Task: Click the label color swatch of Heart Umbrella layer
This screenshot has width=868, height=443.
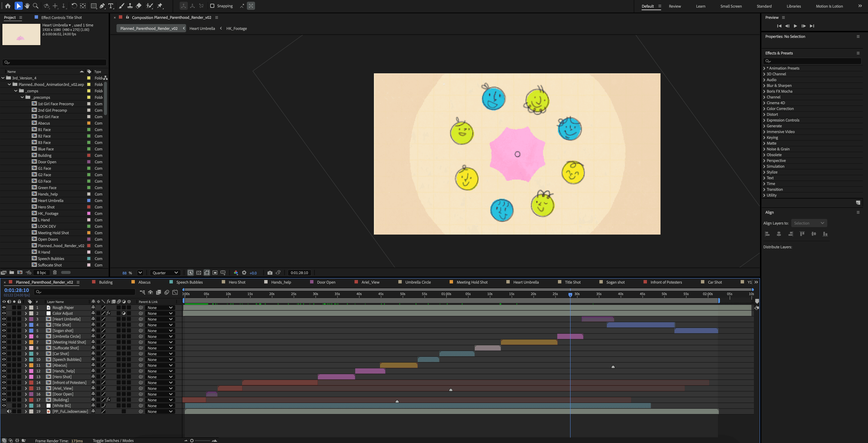Action: coord(31,319)
